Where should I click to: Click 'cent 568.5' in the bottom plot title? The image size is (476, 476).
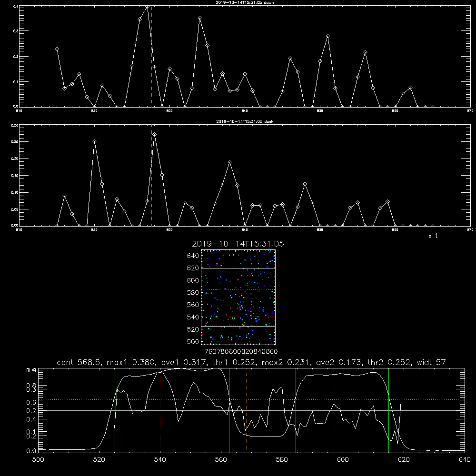point(79,362)
